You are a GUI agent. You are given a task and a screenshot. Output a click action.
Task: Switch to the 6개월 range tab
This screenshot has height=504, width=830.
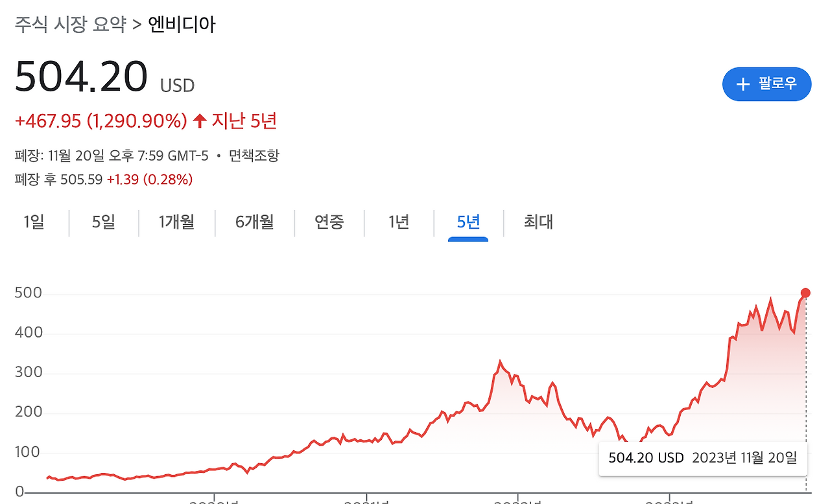pos(254,222)
